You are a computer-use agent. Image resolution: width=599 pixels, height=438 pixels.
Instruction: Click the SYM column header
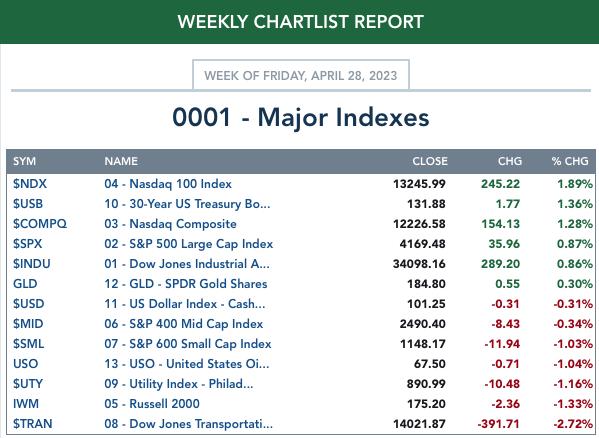tap(24, 161)
